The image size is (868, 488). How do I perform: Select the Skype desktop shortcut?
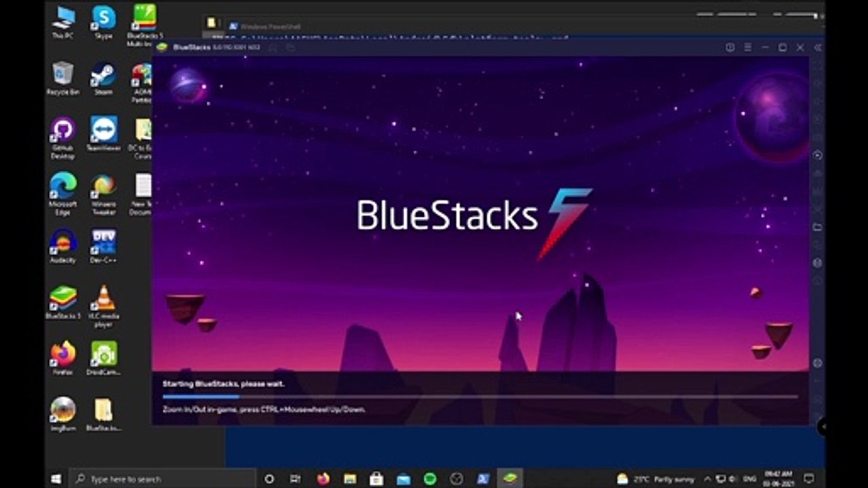[x=104, y=22]
